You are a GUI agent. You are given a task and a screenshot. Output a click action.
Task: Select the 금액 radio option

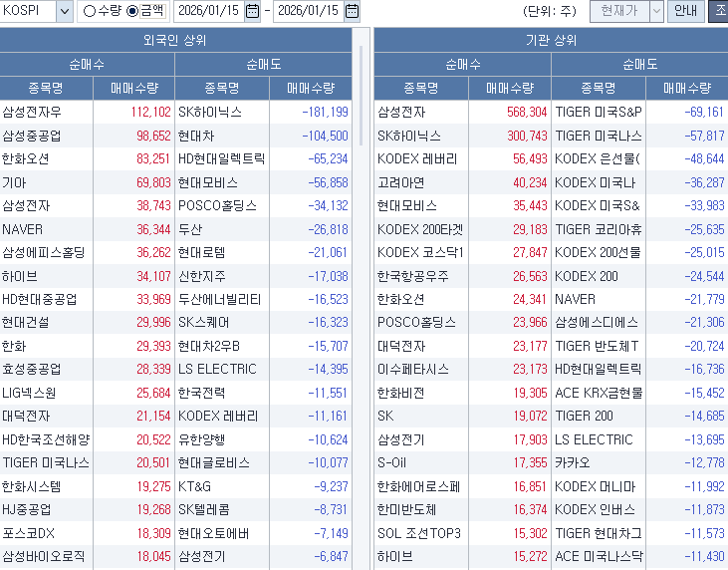click(145, 11)
